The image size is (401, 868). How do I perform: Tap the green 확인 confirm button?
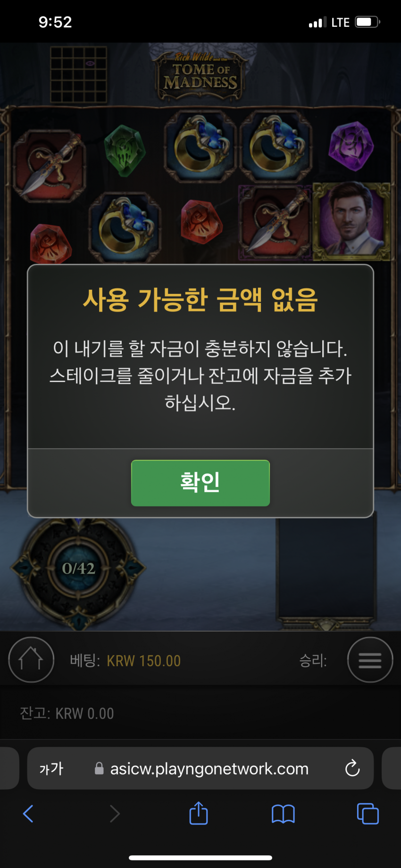pyautogui.click(x=200, y=483)
